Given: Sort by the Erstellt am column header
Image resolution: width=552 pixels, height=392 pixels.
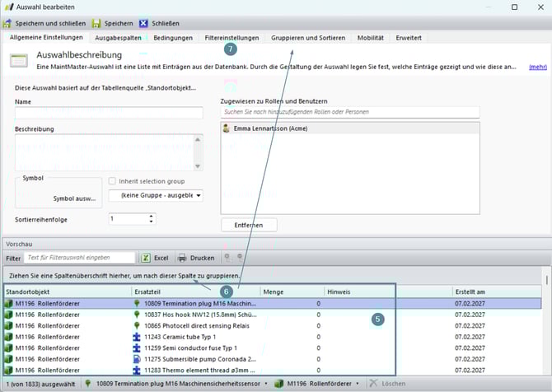Looking at the screenshot, I should pyautogui.click(x=496, y=292).
